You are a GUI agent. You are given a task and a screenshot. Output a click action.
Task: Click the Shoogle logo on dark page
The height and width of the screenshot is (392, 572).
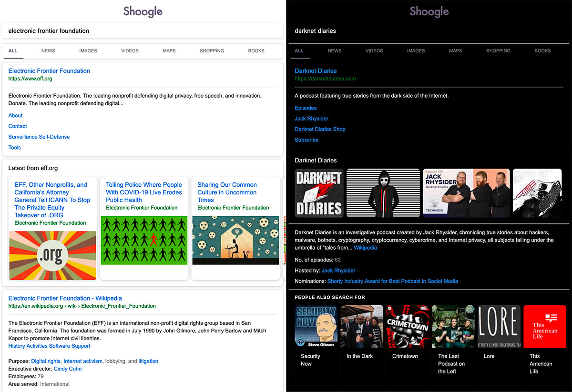[x=429, y=11]
